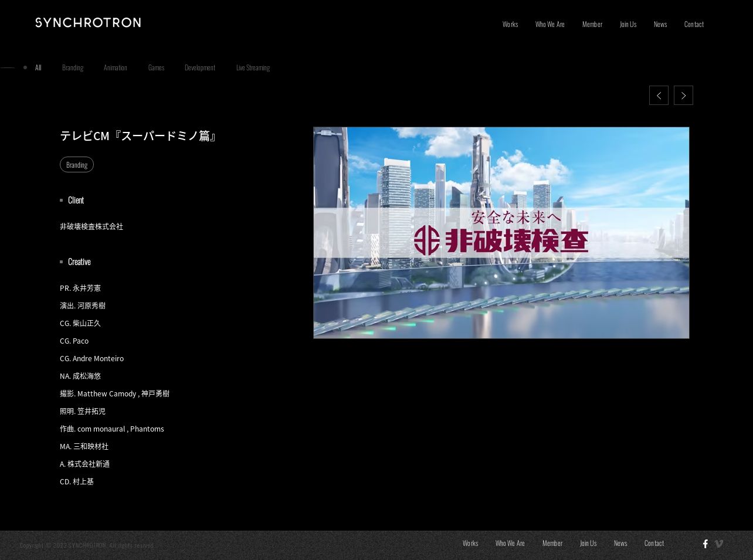Viewport: 753px width, 560px height.
Task: Go to previous work arrow
Action: point(659,95)
